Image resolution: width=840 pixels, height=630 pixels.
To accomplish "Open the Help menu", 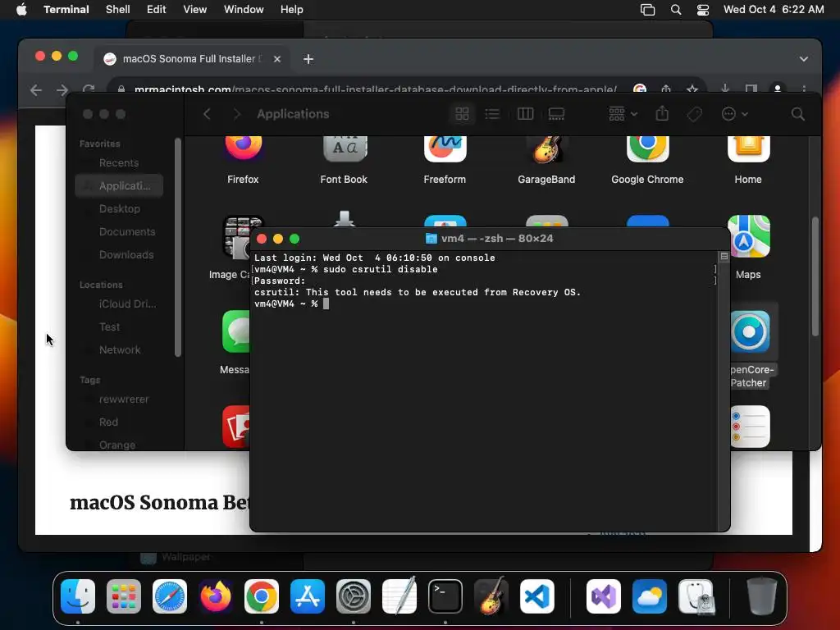I will 292,9.
